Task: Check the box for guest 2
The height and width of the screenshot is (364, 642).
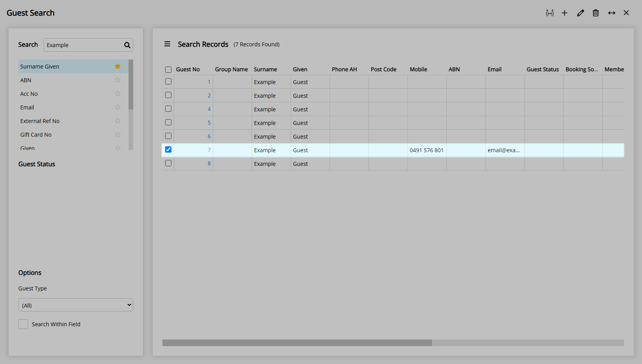Action: [x=168, y=95]
